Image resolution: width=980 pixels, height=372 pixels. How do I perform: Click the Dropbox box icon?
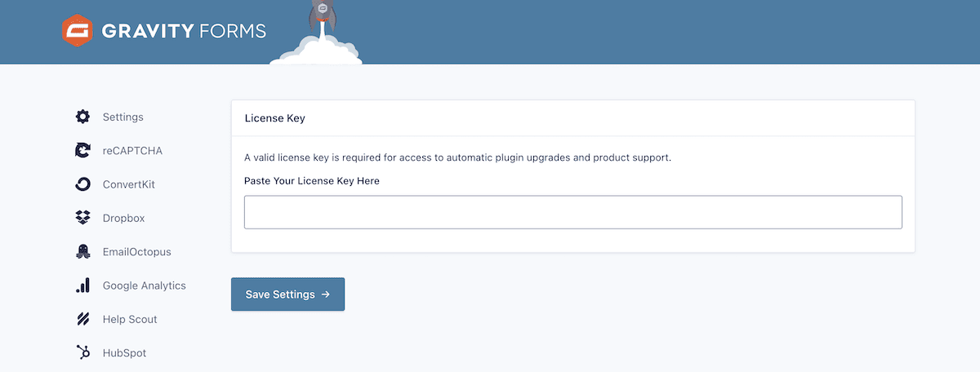point(82,218)
